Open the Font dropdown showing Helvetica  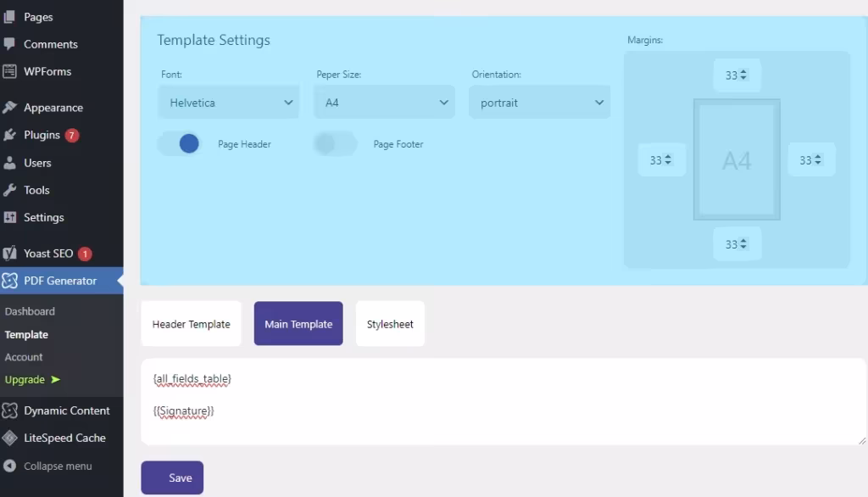[229, 103]
